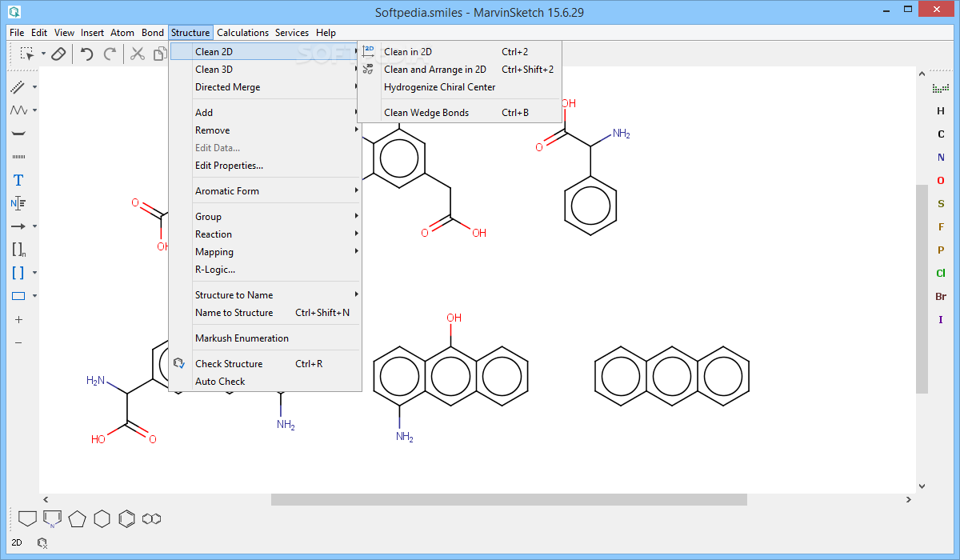Open the File menu
Screen dimensions: 960x560
17,33
